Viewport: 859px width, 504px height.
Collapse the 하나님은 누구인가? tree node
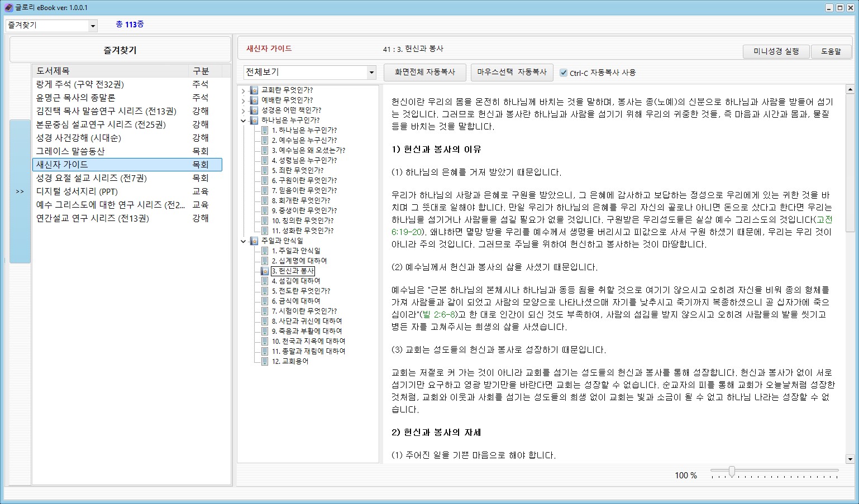(x=244, y=121)
